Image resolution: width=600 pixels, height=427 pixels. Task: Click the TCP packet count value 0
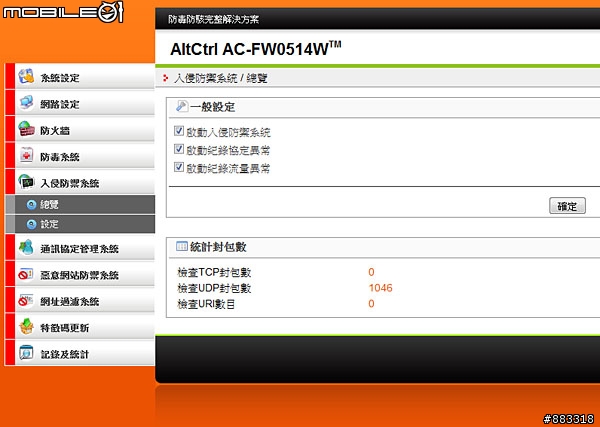pyautogui.click(x=371, y=272)
